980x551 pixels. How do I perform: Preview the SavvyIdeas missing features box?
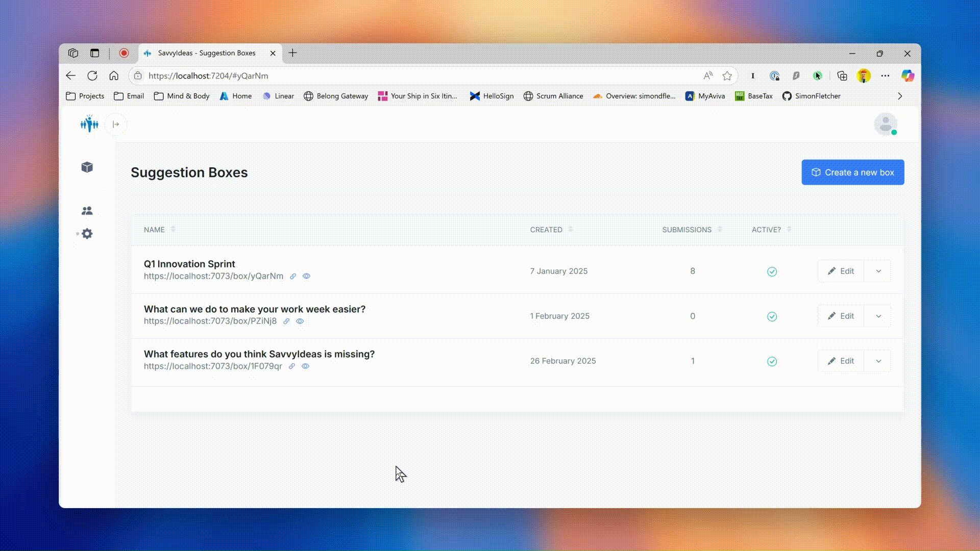pyautogui.click(x=305, y=366)
